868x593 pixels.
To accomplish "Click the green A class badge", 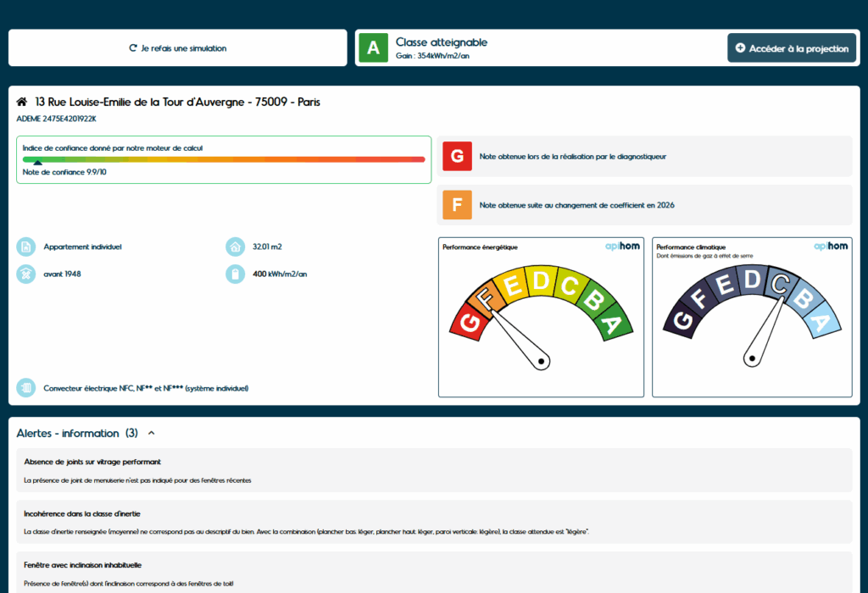I will pyautogui.click(x=373, y=47).
